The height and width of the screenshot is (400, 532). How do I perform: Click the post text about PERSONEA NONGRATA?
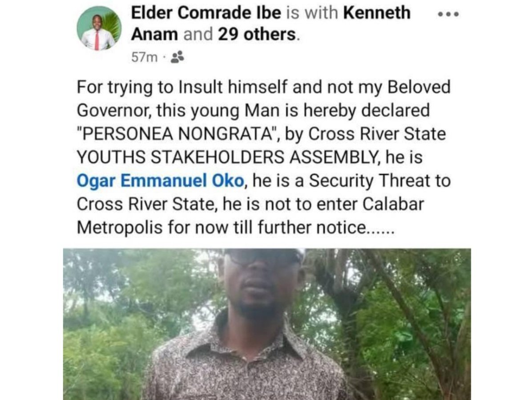pos(264,157)
